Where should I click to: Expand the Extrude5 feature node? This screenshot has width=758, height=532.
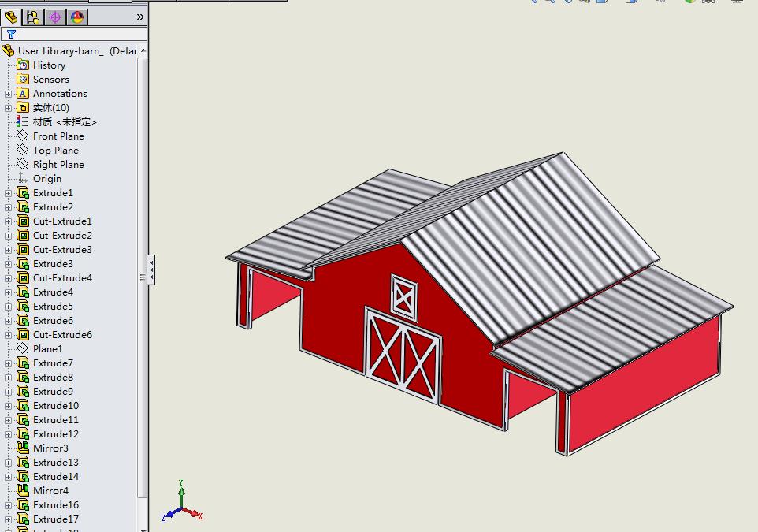(x=8, y=307)
